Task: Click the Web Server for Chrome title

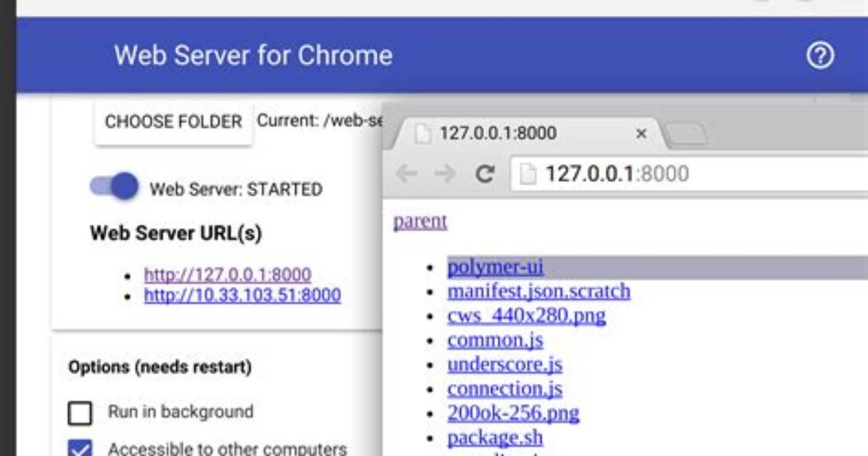Action: coord(253,55)
